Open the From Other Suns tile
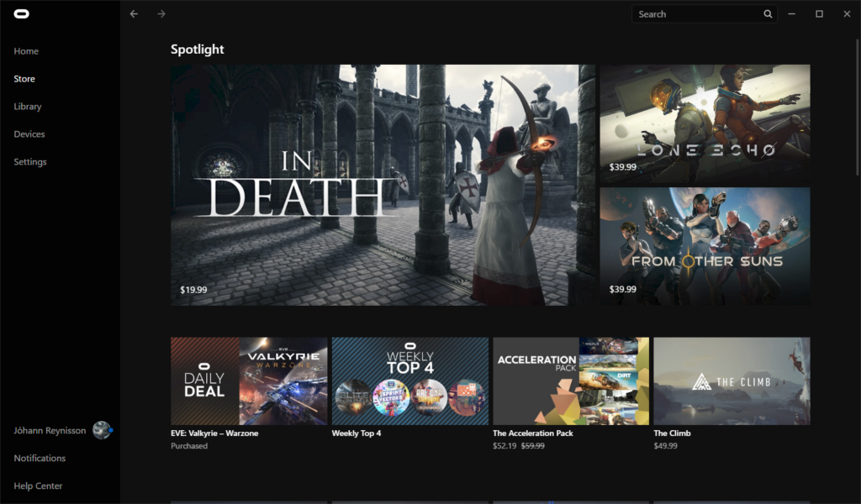The height and width of the screenshot is (504, 861). (705, 246)
